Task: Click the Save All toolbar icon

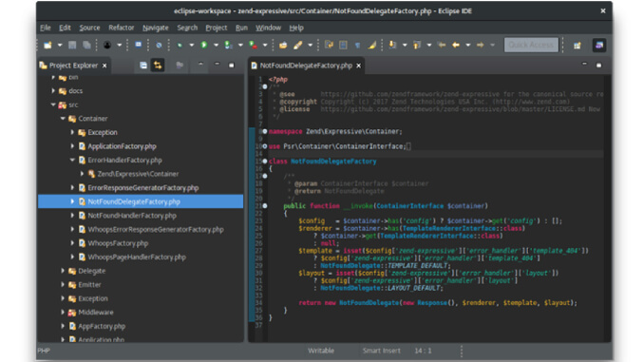Action: (86, 45)
